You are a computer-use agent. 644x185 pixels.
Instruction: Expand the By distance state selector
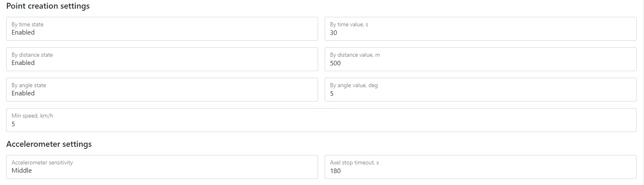162,59
